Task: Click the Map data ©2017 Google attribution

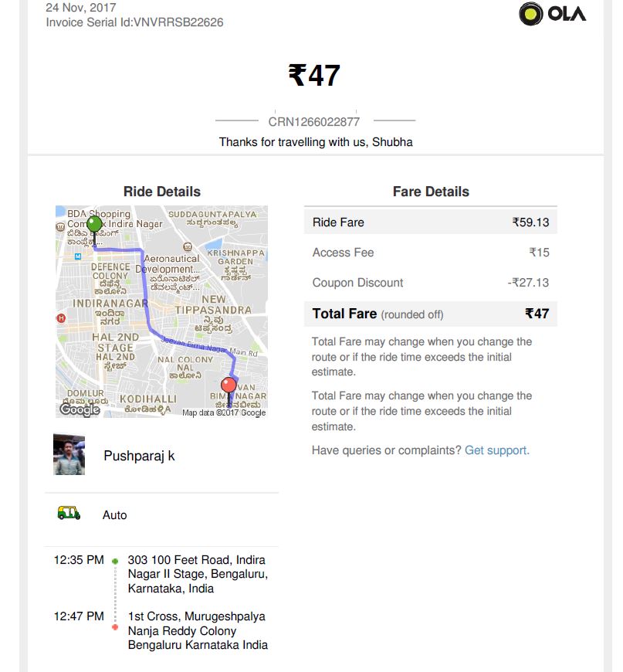Action: (224, 412)
